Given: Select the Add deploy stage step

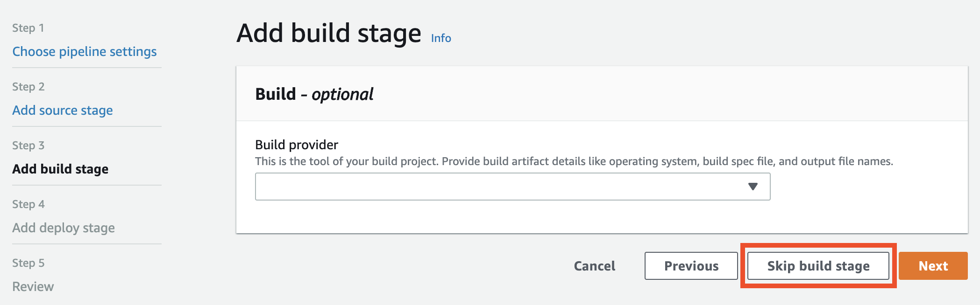Looking at the screenshot, I should tap(64, 228).
